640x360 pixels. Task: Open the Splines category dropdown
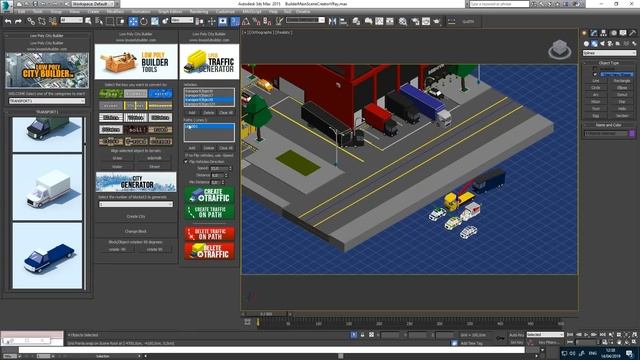point(609,53)
